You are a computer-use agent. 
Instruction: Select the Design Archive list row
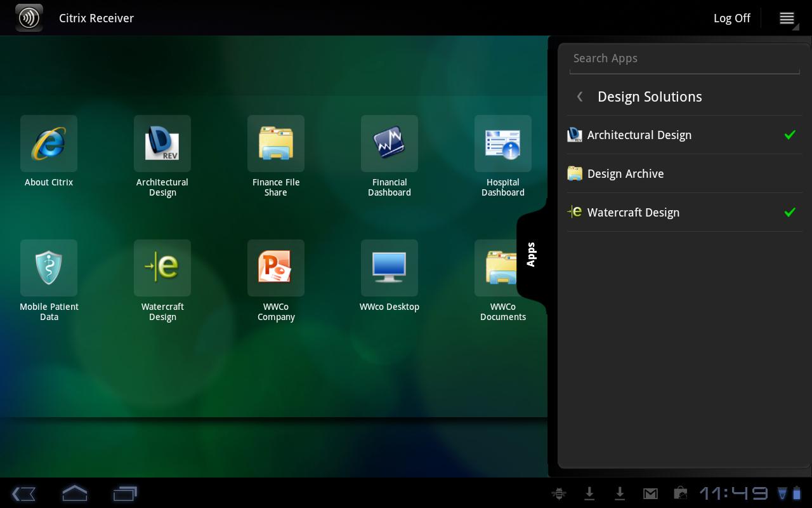pyautogui.click(x=684, y=173)
